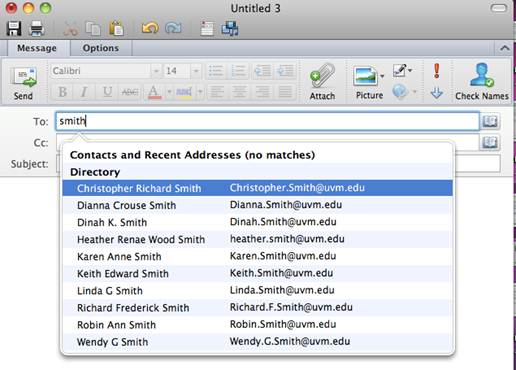Toggle Underline formatting button

[107, 92]
